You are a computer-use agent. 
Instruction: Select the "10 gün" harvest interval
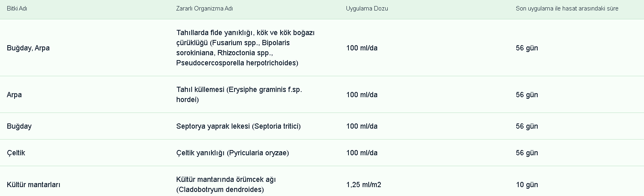click(x=527, y=185)
